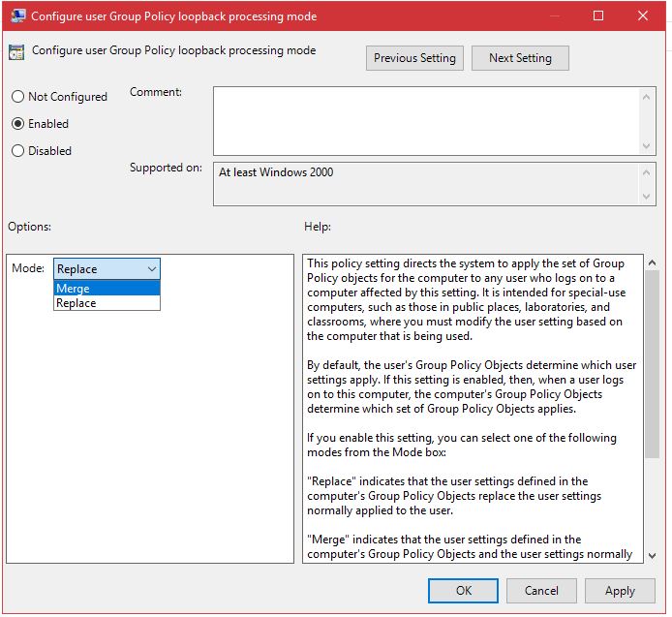Click Apply to save the policy
Image resolution: width=672 pixels, height=617 pixels.
[620, 591]
